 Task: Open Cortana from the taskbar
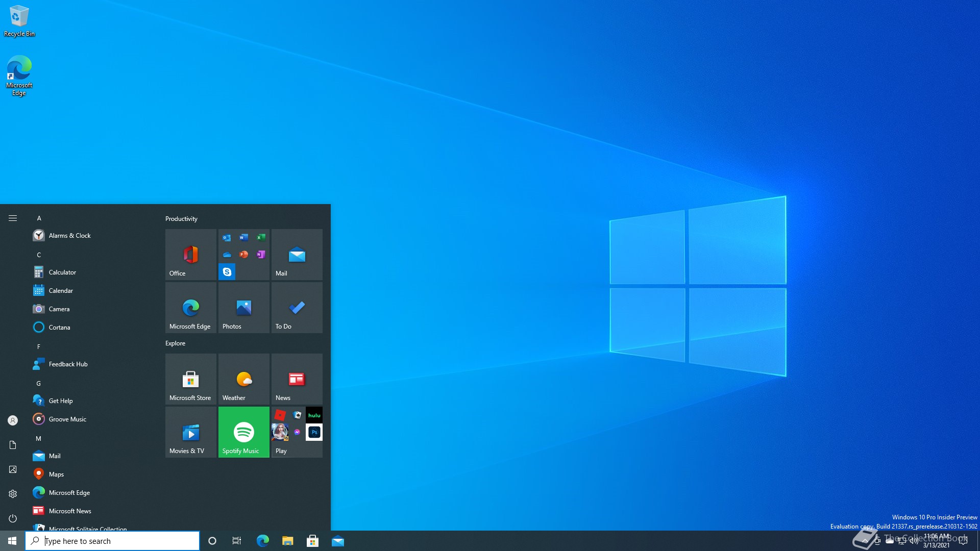212,540
